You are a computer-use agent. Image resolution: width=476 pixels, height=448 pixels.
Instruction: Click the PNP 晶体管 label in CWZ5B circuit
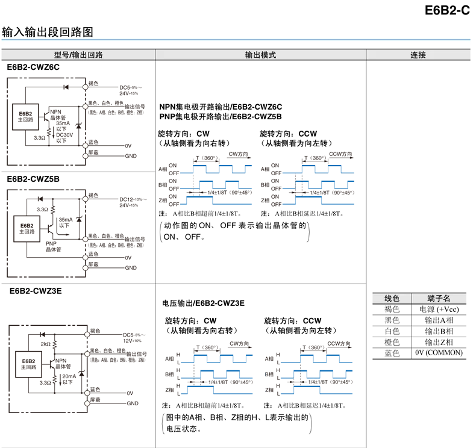point(54,247)
